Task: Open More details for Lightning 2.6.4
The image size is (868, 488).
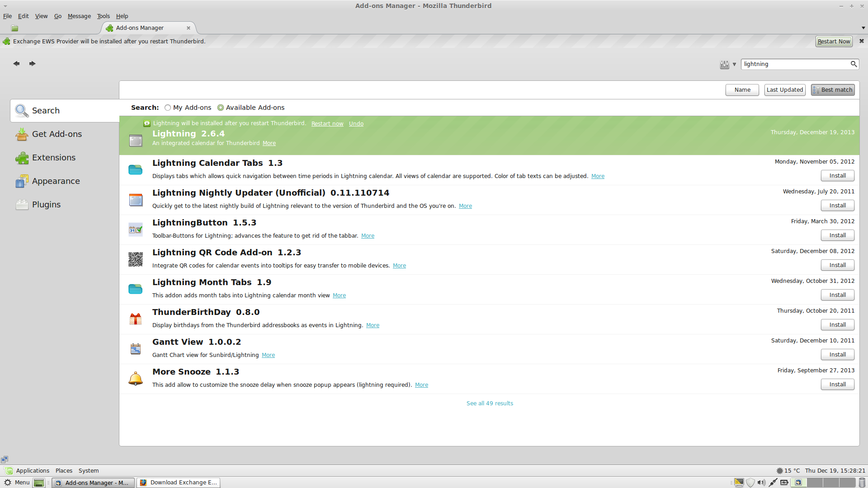Action: pos(269,143)
